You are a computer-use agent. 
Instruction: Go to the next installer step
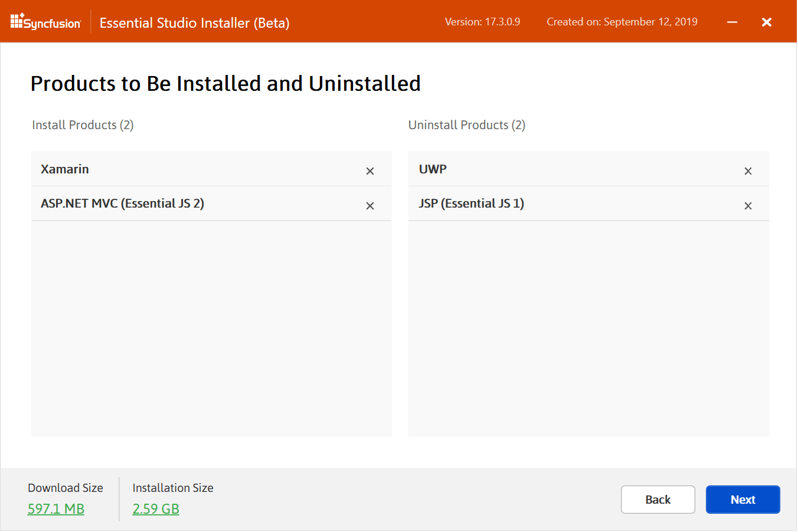pos(743,500)
